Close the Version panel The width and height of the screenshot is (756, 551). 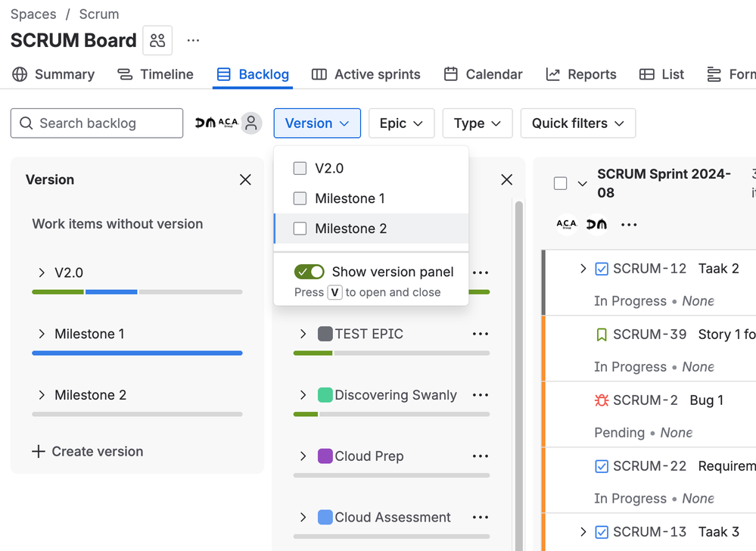pyautogui.click(x=245, y=180)
